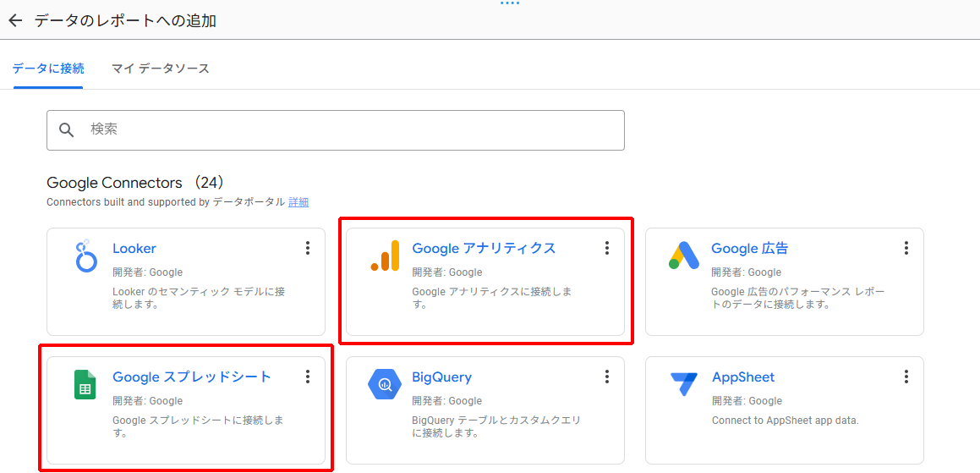
Task: Click 開発者: Google under Google アナリティクス
Action: (x=446, y=272)
